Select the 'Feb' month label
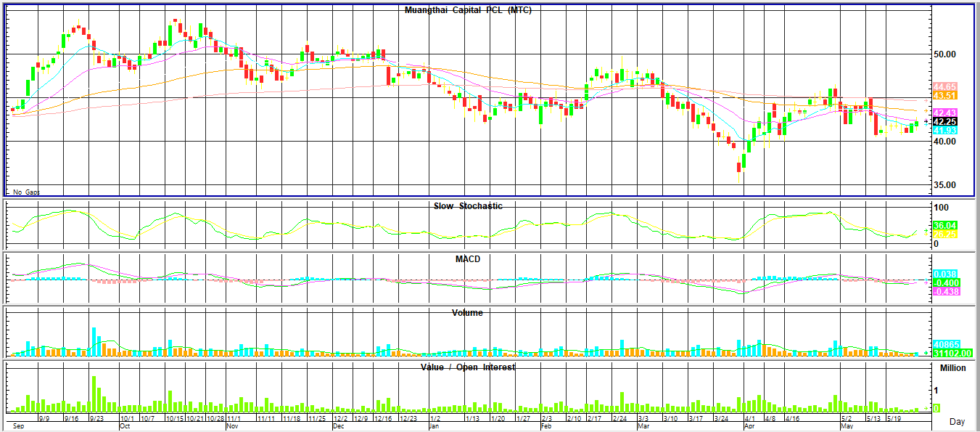 [x=548, y=427]
